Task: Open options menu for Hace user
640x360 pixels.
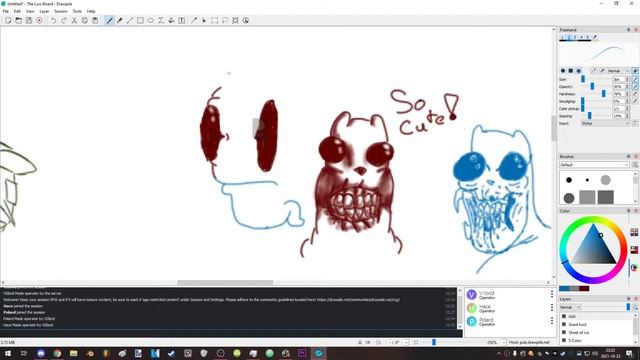Action: click(x=551, y=307)
